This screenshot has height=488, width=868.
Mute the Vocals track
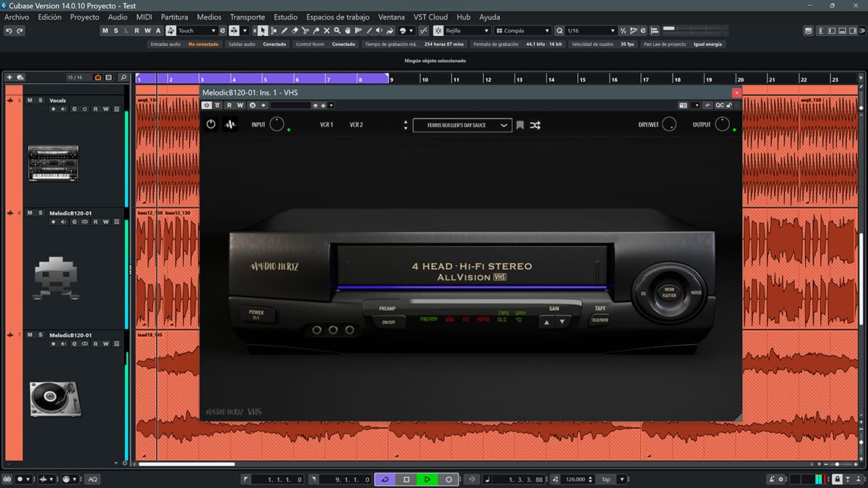point(30,100)
